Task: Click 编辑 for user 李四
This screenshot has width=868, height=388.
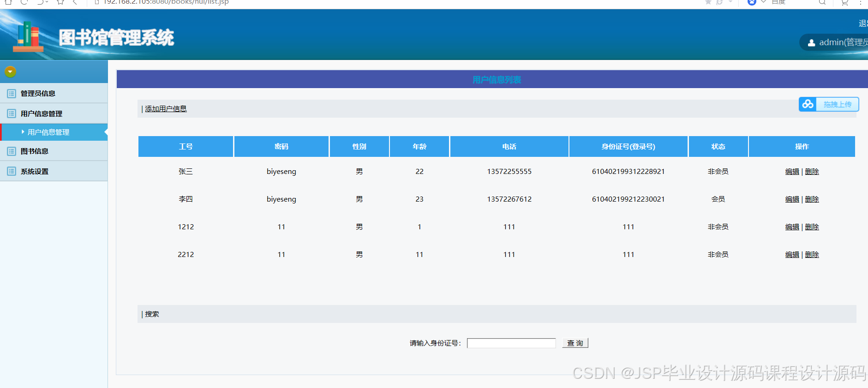Action: click(x=792, y=199)
